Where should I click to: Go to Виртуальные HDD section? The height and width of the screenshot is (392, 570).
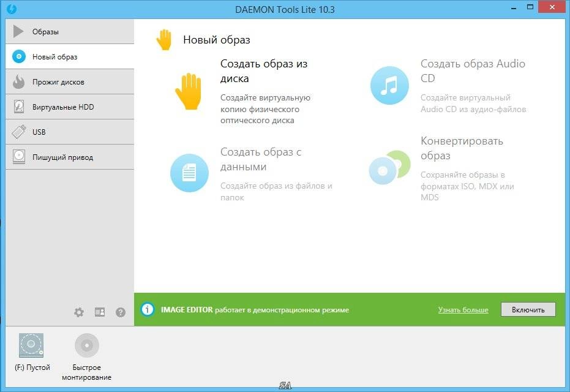click(70, 107)
